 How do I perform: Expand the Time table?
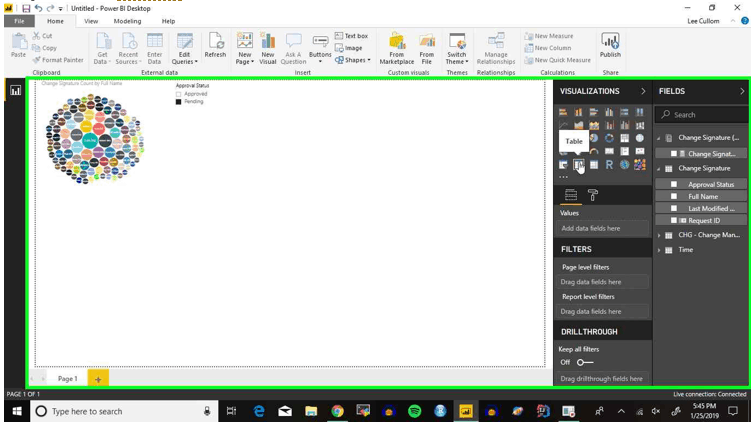coord(659,250)
